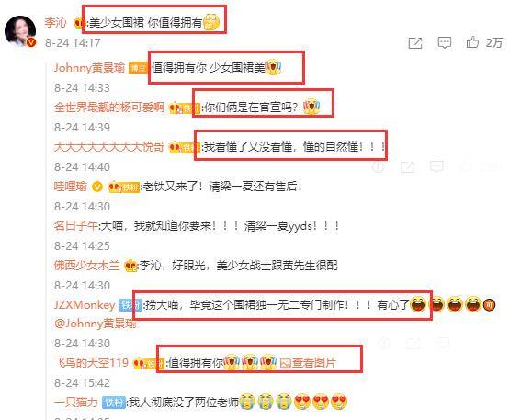This screenshot has width=521, height=420.
Task: Click the 博主 badge next to Johnny黄景瑜
Action: click(138, 68)
